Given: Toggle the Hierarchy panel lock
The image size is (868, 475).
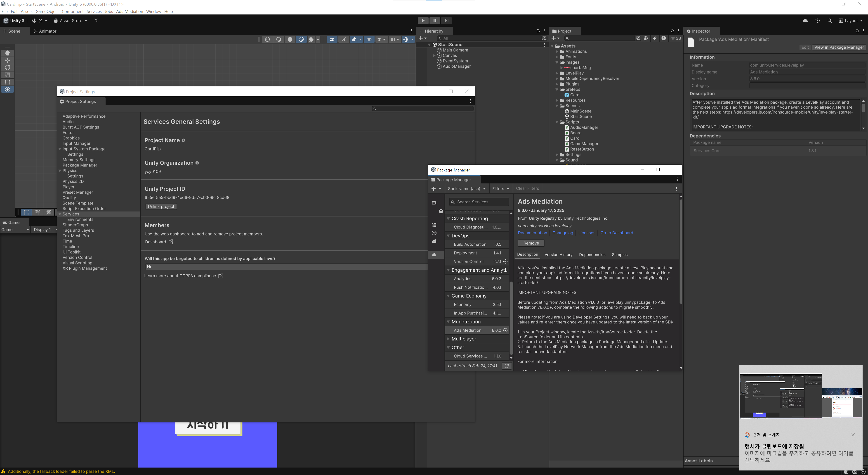Looking at the screenshot, I should click(538, 31).
